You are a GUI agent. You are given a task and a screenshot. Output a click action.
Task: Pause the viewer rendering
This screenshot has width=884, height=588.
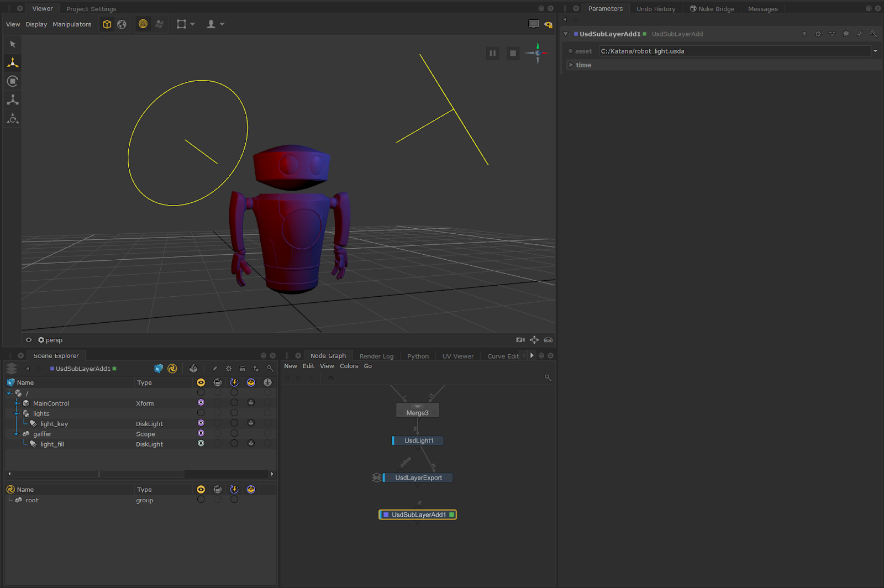pos(492,53)
